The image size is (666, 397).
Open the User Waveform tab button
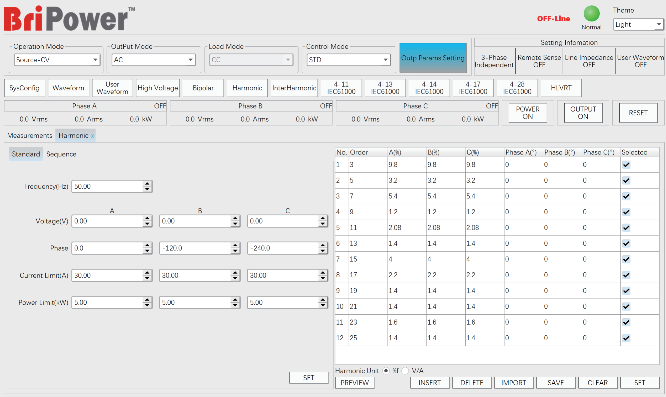click(x=113, y=88)
